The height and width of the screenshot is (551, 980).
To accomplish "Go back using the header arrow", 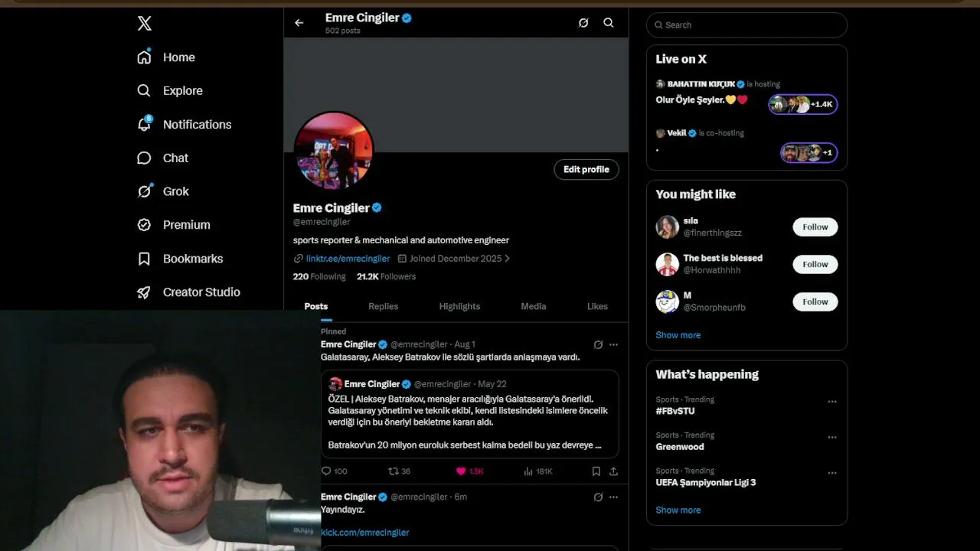I will pyautogui.click(x=299, y=23).
